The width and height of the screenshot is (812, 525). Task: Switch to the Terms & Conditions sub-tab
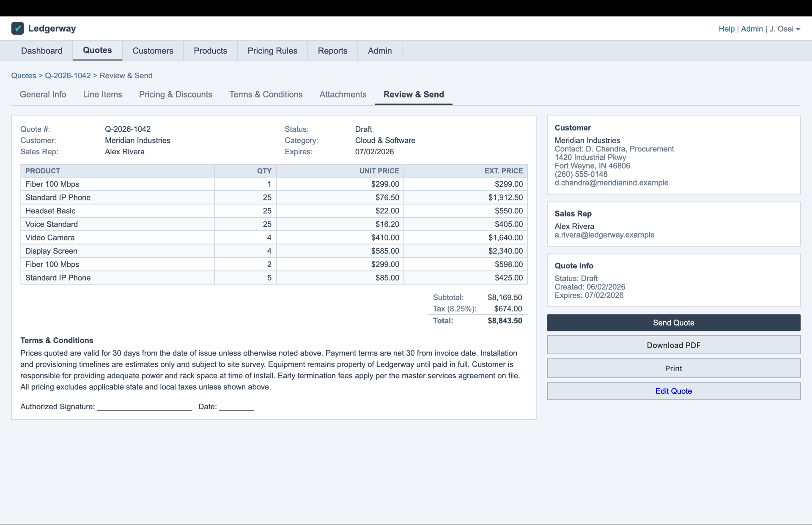266,94
